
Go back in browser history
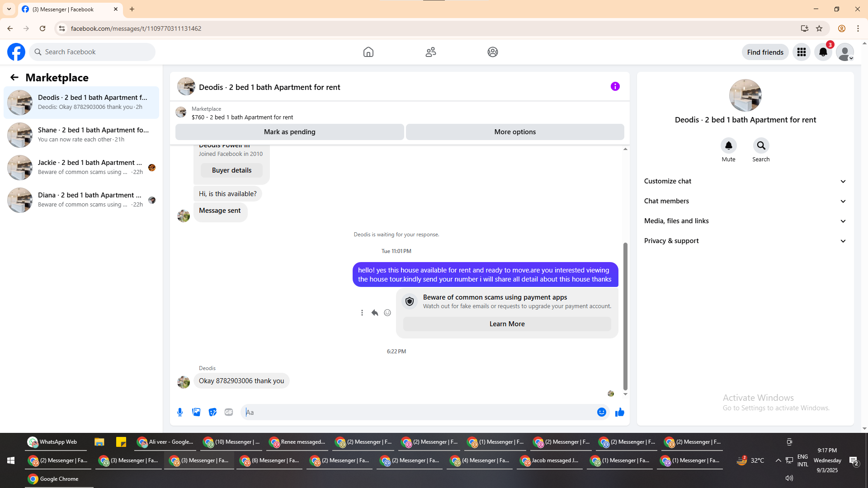10,28
